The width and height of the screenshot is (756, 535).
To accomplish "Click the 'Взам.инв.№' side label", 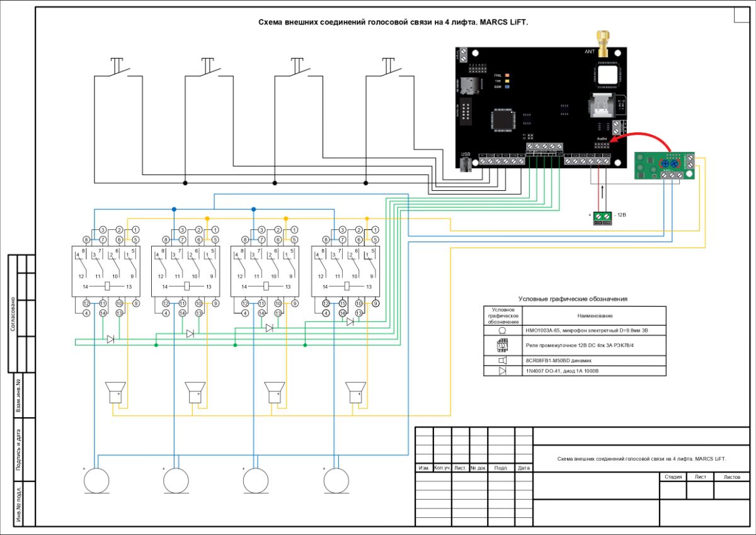I will (18, 396).
